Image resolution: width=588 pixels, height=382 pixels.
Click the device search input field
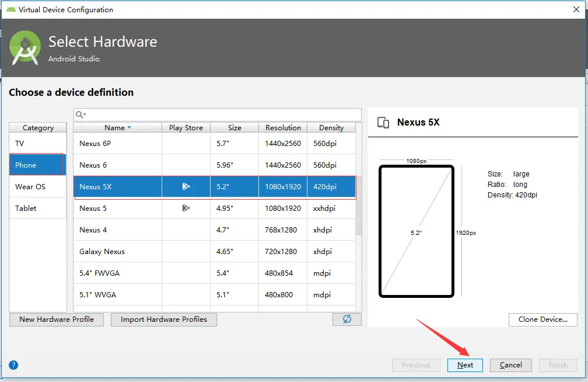[218, 114]
